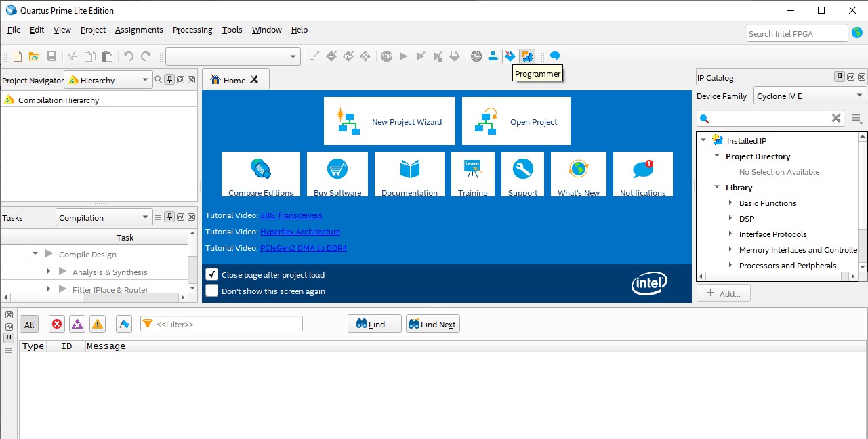Click the Undo arrow toolbar icon
Screen dimensions: 868x439
(129, 56)
